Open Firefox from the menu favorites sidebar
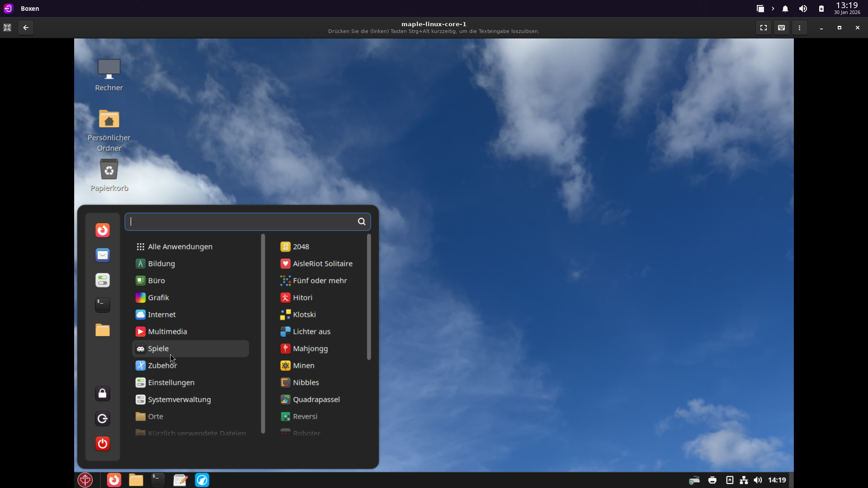 pos(103,230)
